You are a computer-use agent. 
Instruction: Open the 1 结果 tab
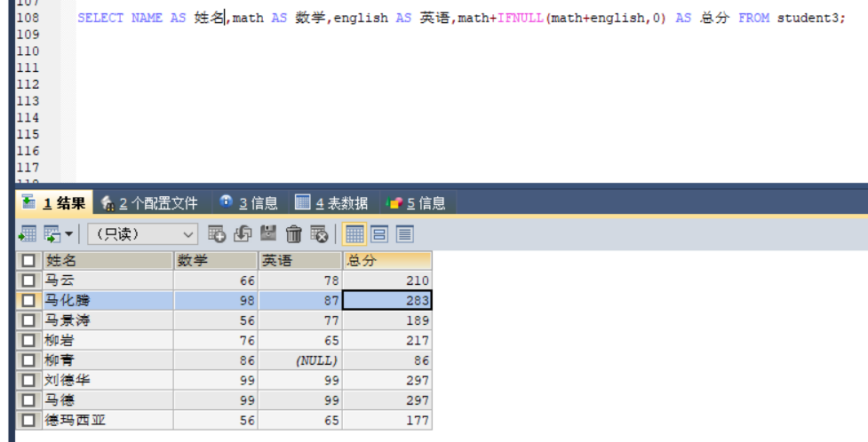(x=53, y=203)
